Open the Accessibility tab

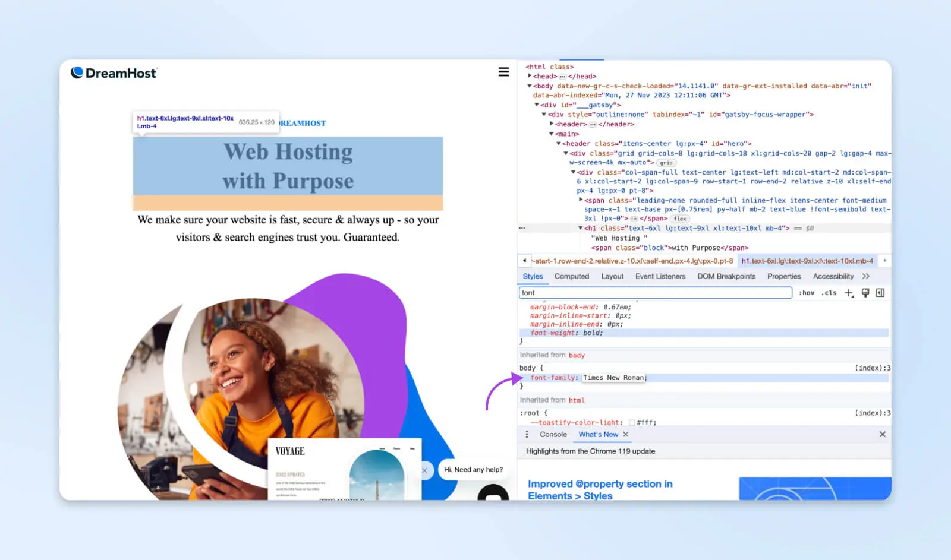pos(833,276)
